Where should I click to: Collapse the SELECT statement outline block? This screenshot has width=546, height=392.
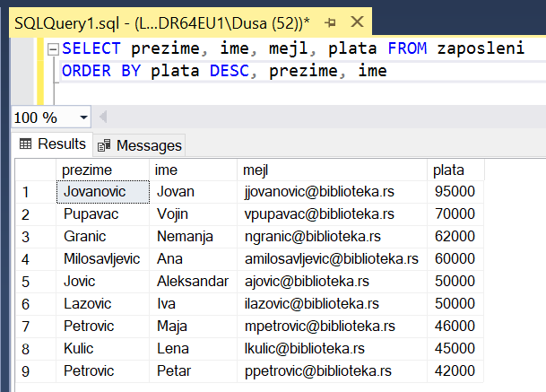[53, 49]
